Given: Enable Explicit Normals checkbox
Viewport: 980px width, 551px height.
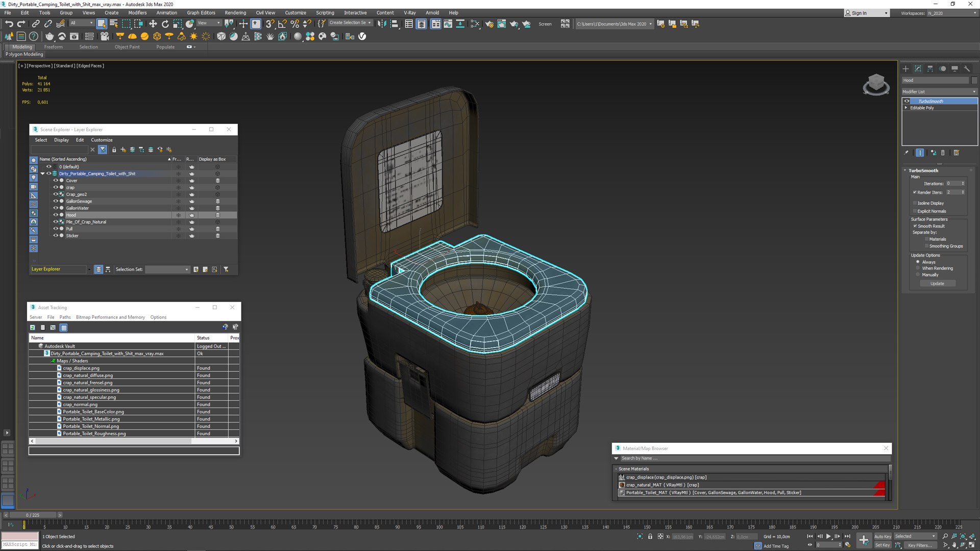Looking at the screenshot, I should pyautogui.click(x=915, y=211).
